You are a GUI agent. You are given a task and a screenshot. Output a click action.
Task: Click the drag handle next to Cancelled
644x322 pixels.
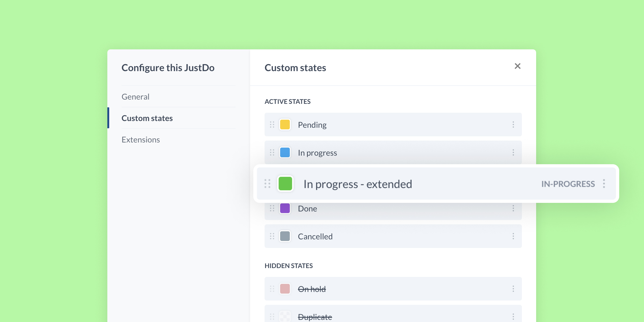272,236
